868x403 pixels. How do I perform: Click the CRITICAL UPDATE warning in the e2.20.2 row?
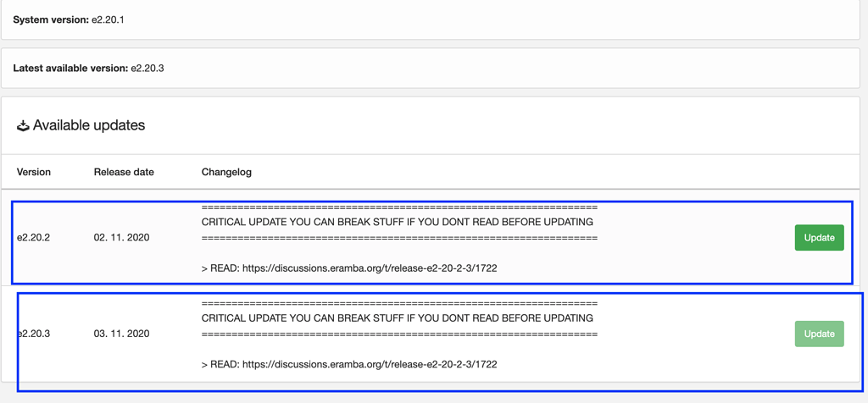click(397, 223)
